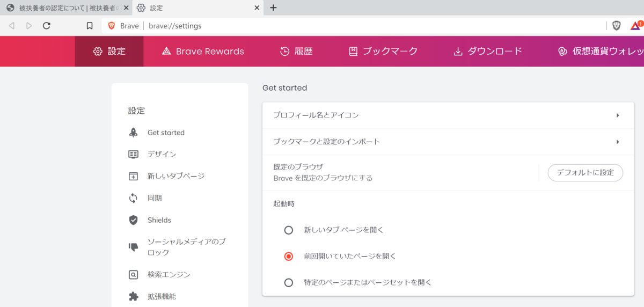Reload the current page
644x307 pixels.
47,26
